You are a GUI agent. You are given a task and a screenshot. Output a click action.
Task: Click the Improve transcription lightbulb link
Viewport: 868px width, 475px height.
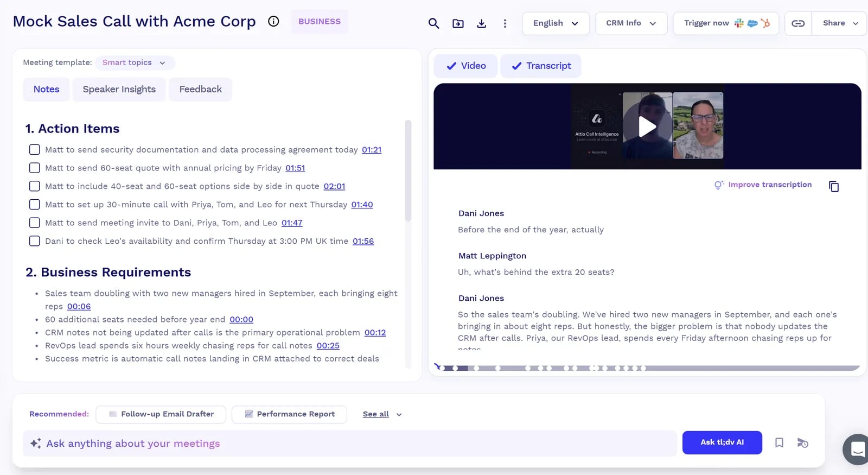coord(763,185)
